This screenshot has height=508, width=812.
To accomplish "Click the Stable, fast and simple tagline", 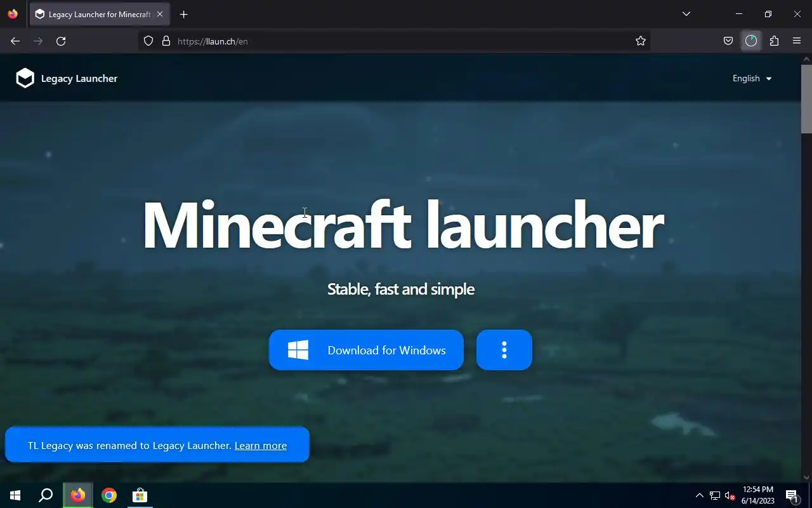I will 401,289.
